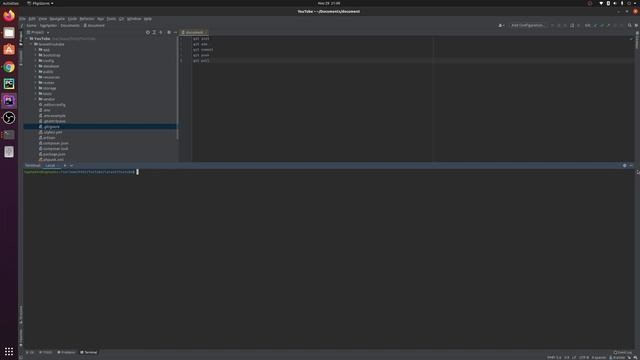The image size is (640, 360).
Task: Open the View menu
Action: (x=42, y=19)
